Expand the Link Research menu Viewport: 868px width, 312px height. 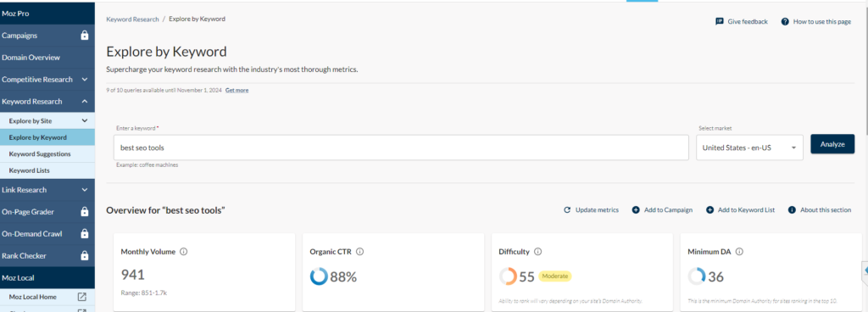[x=85, y=190]
